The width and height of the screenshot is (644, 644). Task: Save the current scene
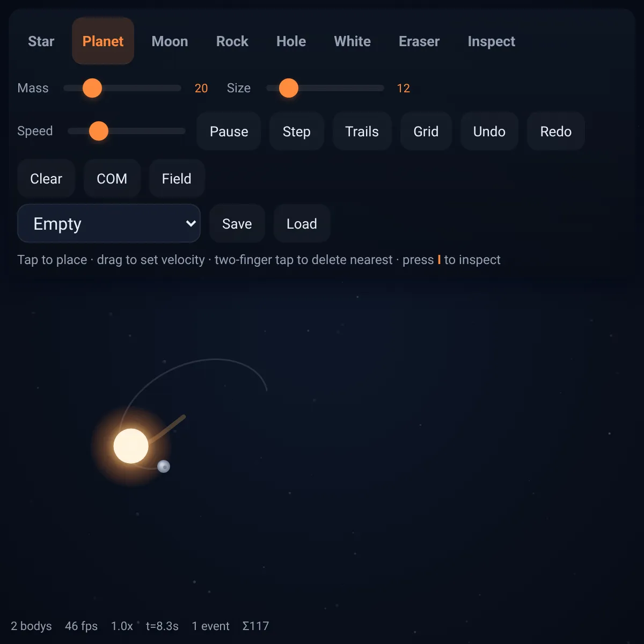(237, 224)
